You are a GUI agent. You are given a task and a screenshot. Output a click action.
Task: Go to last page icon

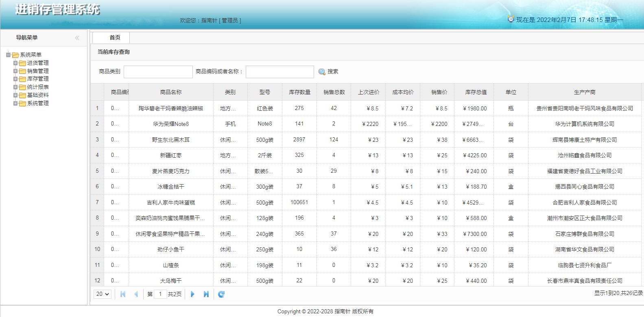pyautogui.click(x=206, y=294)
